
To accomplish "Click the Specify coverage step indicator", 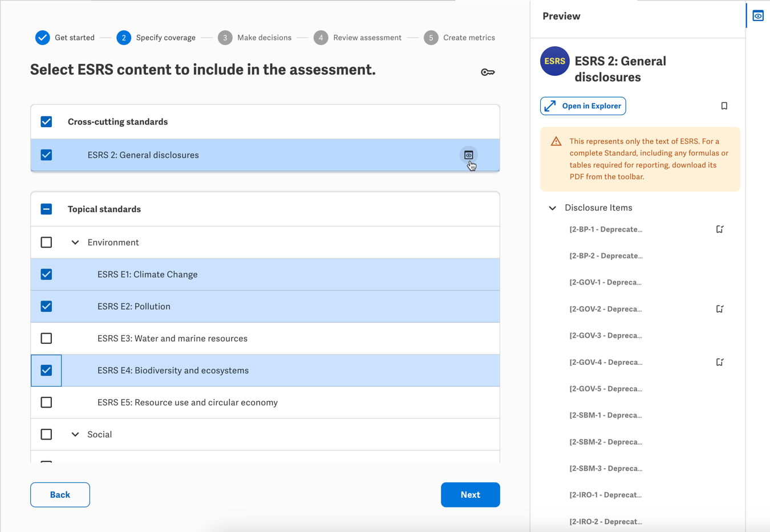I will (x=124, y=38).
